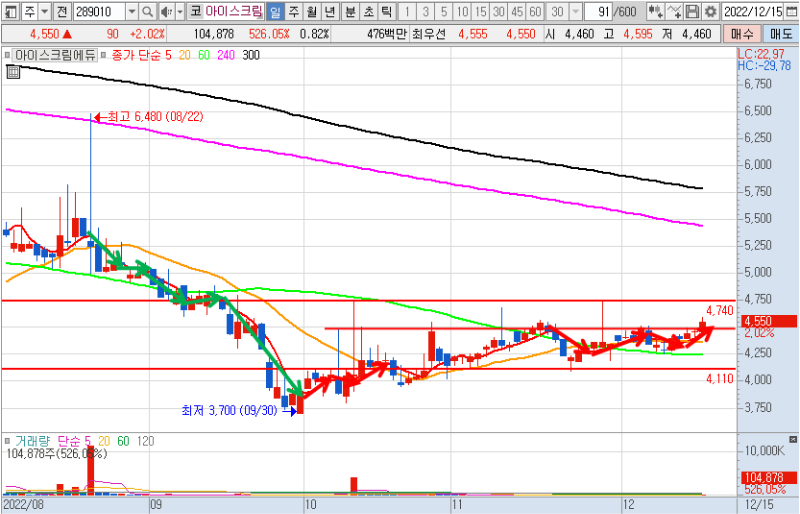Switch to the 월 monthly tab
Viewport: 800px width, 514px height.
pyautogui.click(x=311, y=11)
